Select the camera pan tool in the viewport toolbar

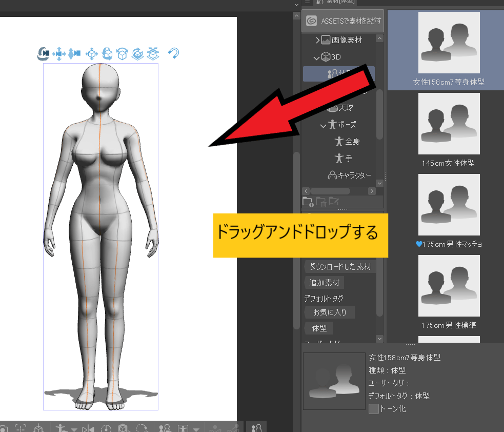click(x=59, y=54)
